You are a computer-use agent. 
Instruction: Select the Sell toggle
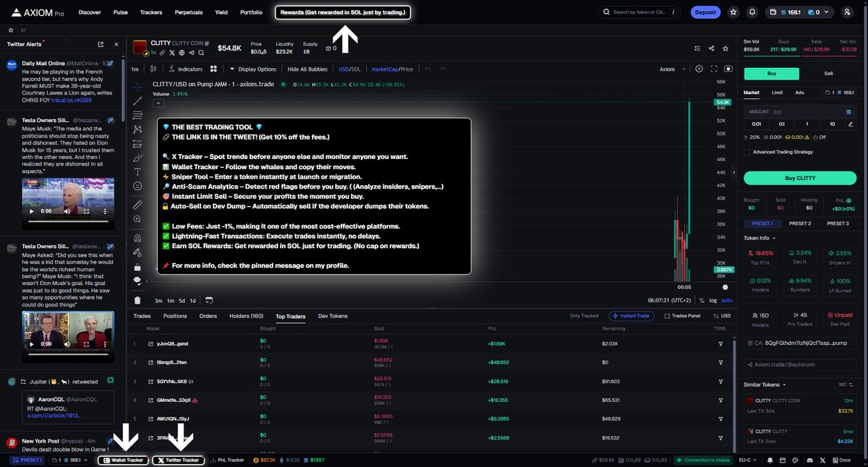pos(828,74)
